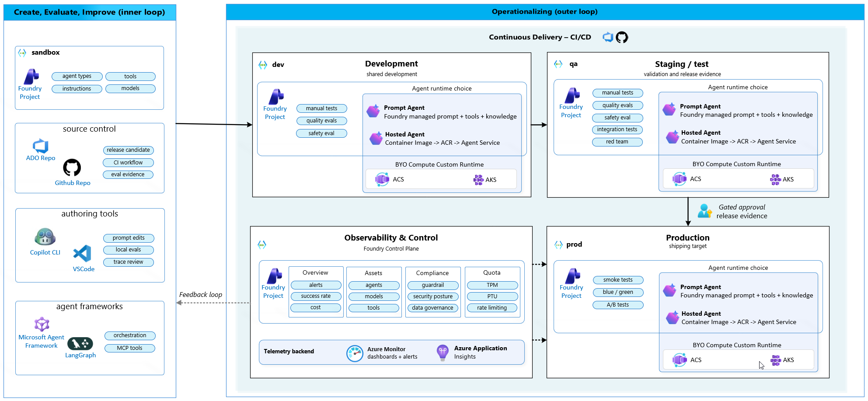This screenshot has width=868, height=401.
Task: Click the Azure DevOps icon beside CI/CD title
Action: pyautogui.click(x=608, y=37)
